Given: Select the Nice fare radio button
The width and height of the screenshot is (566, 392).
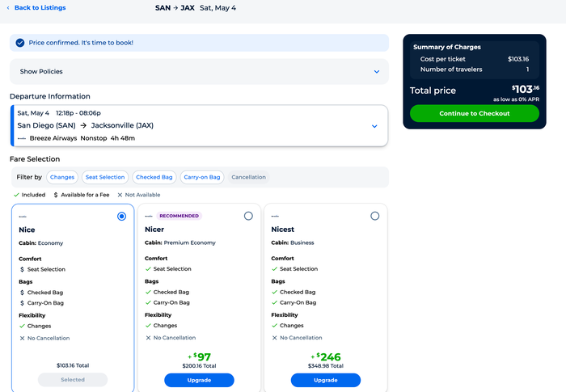Looking at the screenshot, I should pyautogui.click(x=121, y=217).
